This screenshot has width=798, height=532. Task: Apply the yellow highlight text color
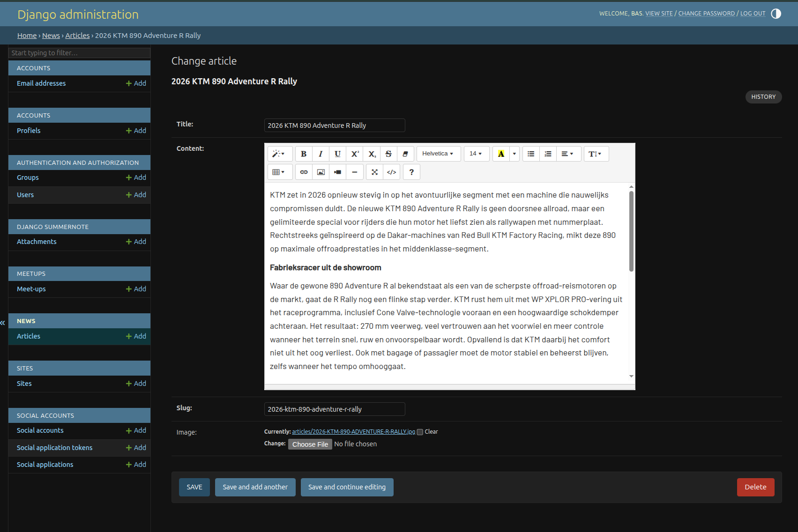(x=501, y=154)
